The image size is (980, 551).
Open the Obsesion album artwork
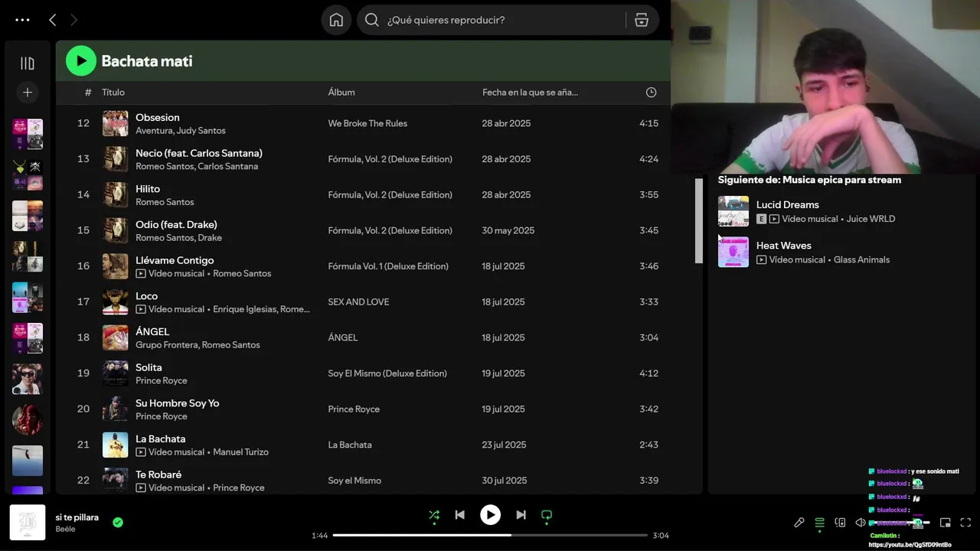coord(116,123)
